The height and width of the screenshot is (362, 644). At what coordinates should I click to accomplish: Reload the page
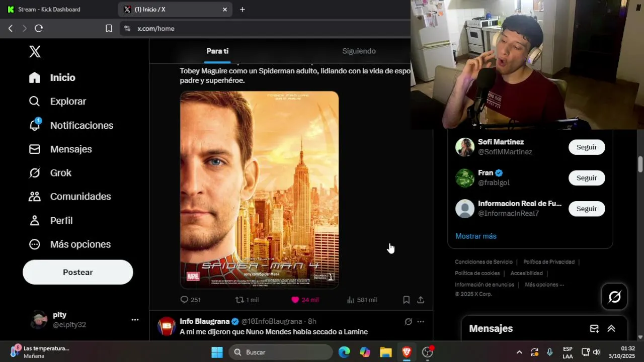[x=39, y=29]
